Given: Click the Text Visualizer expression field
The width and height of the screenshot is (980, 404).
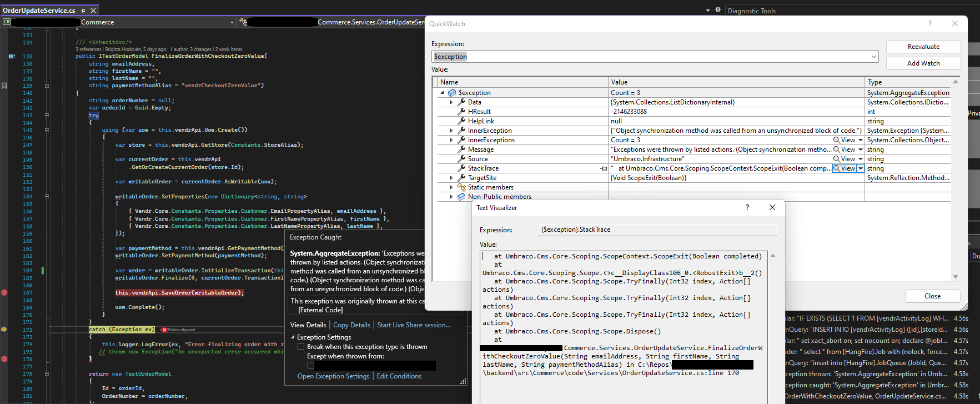Looking at the screenshot, I should coord(658,230).
